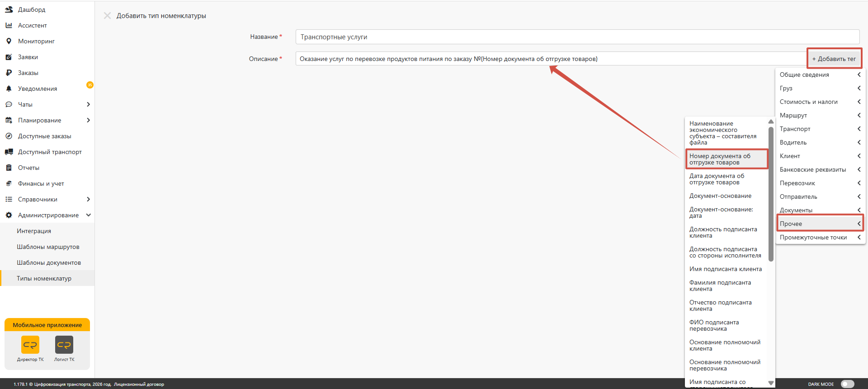The image size is (868, 389).
Task: Click the Мониторинг map pin icon
Action: pyautogui.click(x=9, y=41)
